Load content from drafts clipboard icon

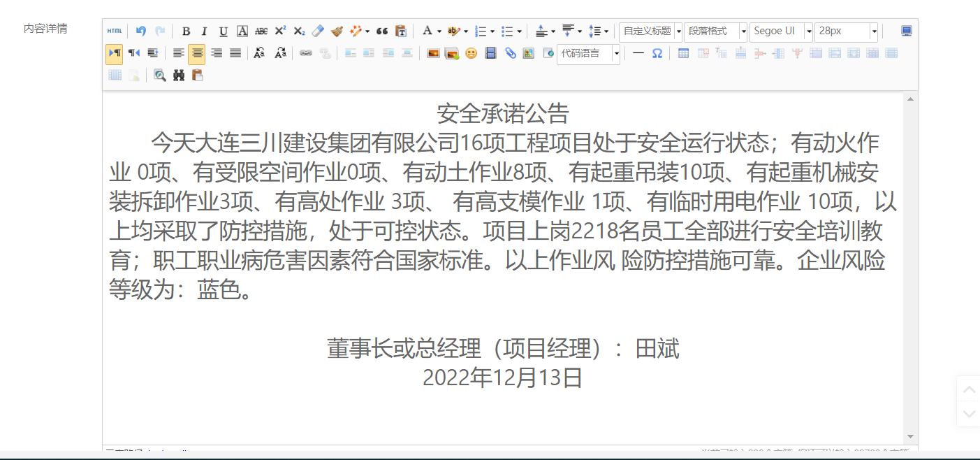click(198, 76)
